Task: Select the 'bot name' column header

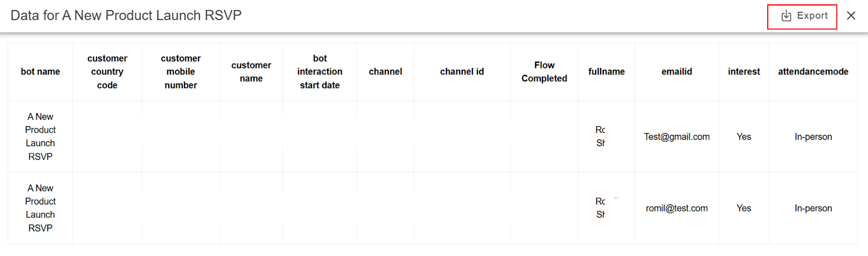Action: coord(40,72)
